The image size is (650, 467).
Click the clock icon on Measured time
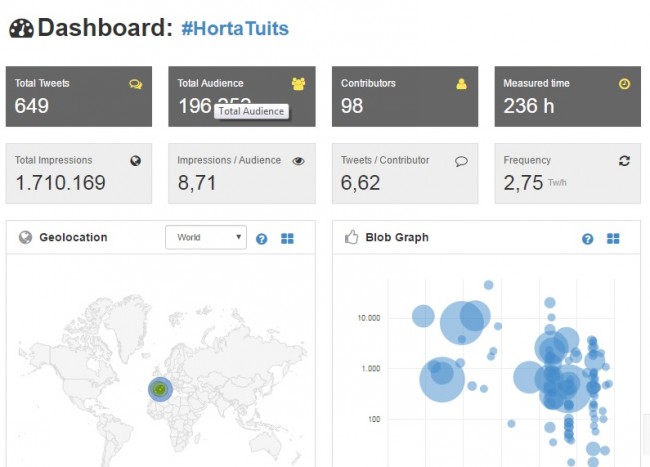pos(624,84)
